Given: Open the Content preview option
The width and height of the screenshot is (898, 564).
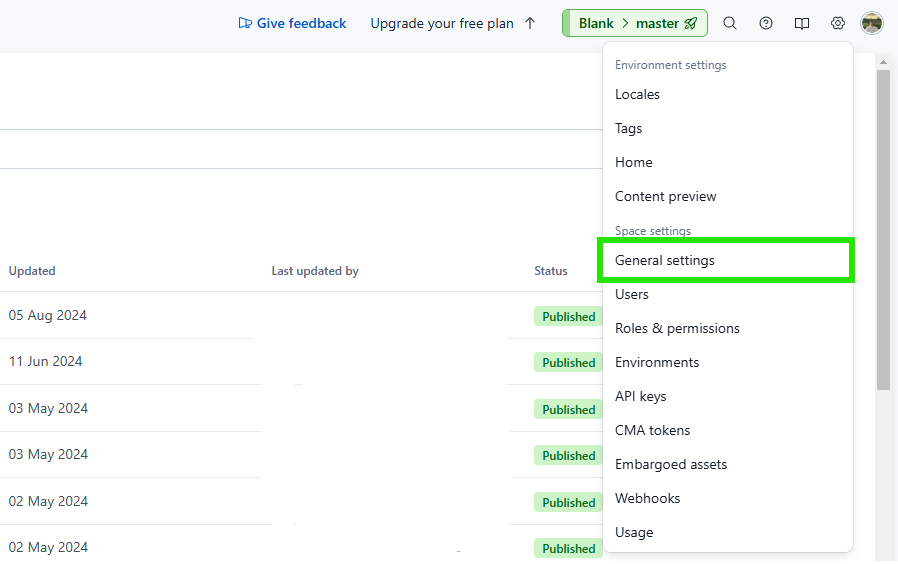Looking at the screenshot, I should [665, 196].
